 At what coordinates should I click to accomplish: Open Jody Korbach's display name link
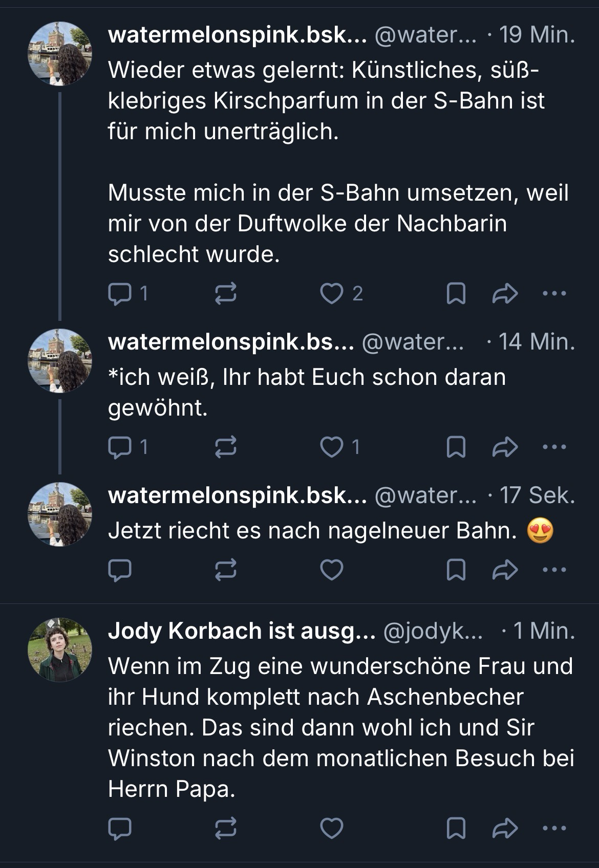point(241,631)
